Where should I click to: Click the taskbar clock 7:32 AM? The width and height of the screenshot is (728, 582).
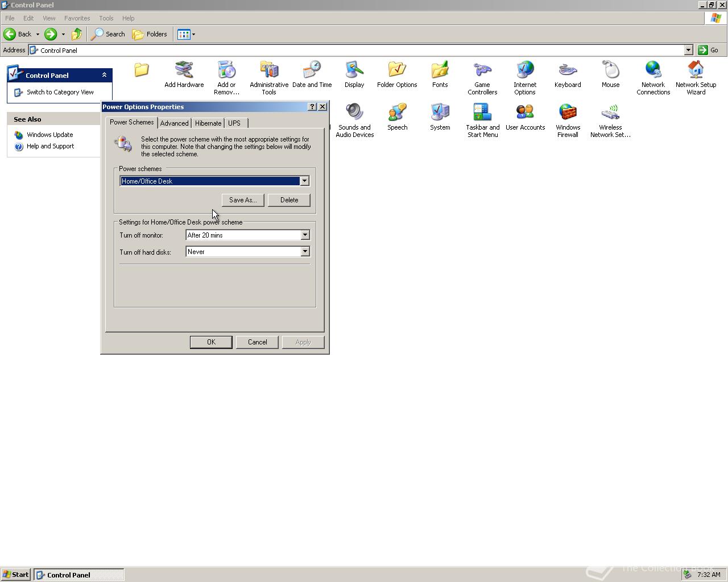[x=709, y=575]
